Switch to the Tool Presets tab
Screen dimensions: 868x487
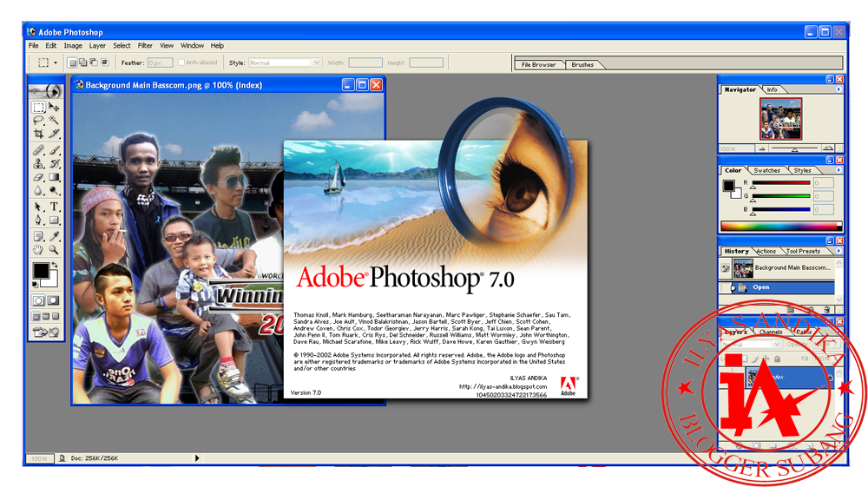point(803,251)
